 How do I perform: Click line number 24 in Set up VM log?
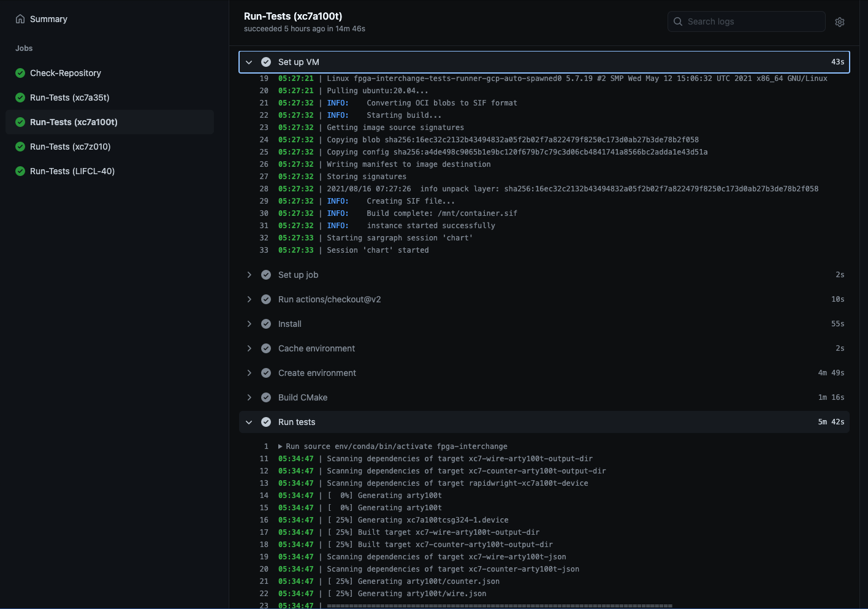[264, 140]
